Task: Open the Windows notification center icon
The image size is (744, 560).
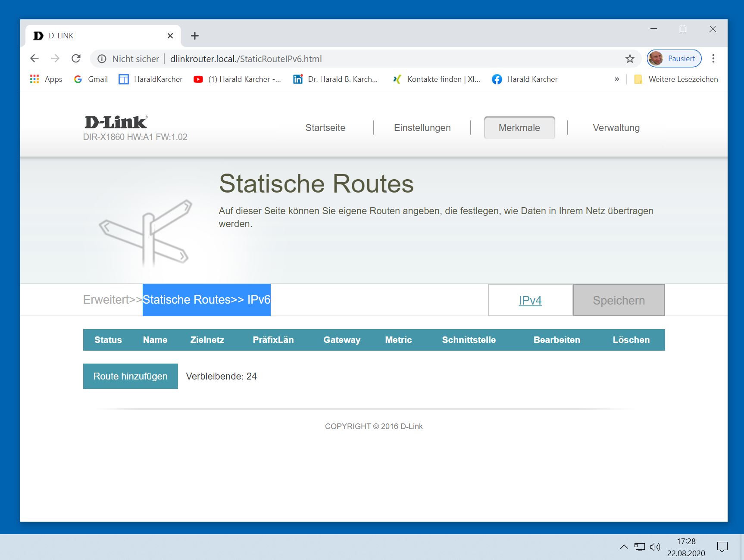Action: tap(722, 547)
